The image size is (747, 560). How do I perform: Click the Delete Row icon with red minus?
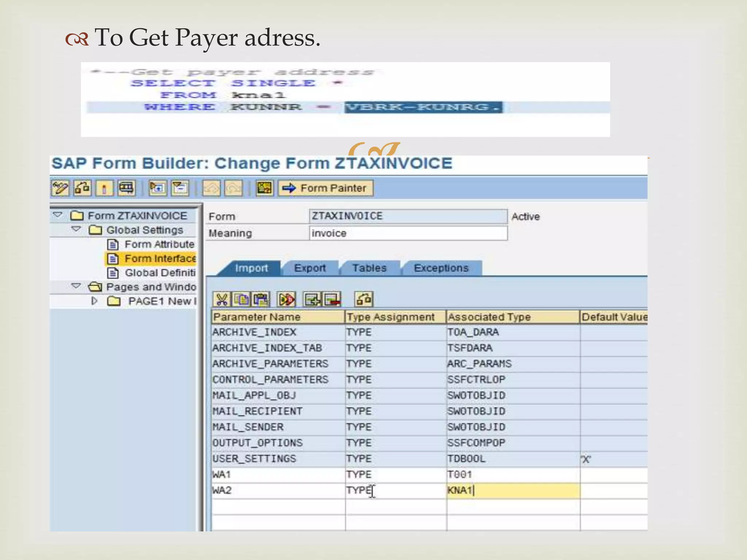332,300
